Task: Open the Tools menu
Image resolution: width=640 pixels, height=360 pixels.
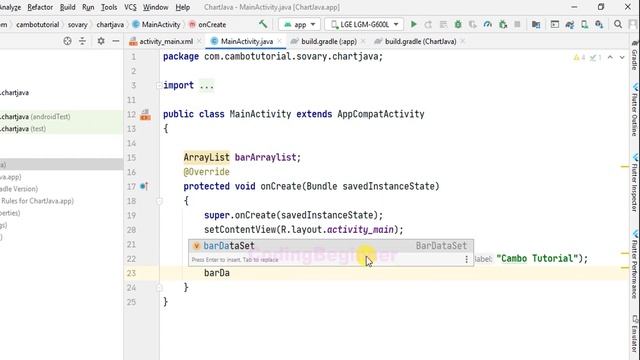Action: point(109,7)
